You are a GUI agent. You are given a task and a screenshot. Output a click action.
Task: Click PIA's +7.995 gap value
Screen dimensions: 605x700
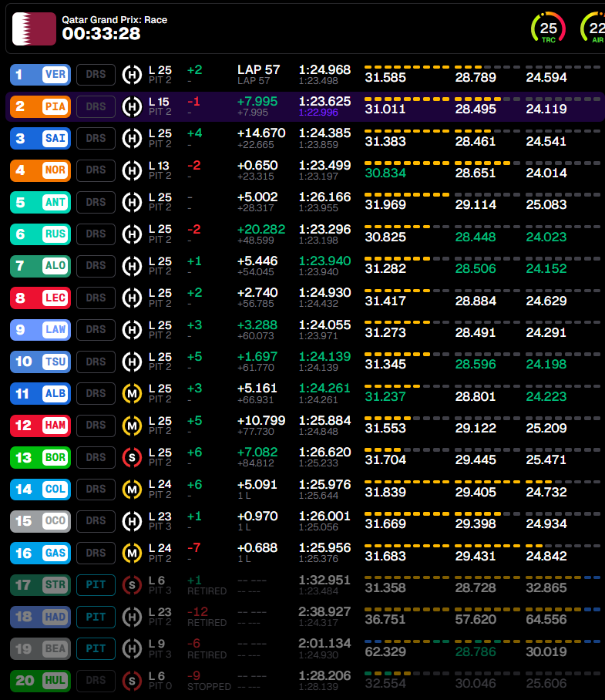click(257, 102)
